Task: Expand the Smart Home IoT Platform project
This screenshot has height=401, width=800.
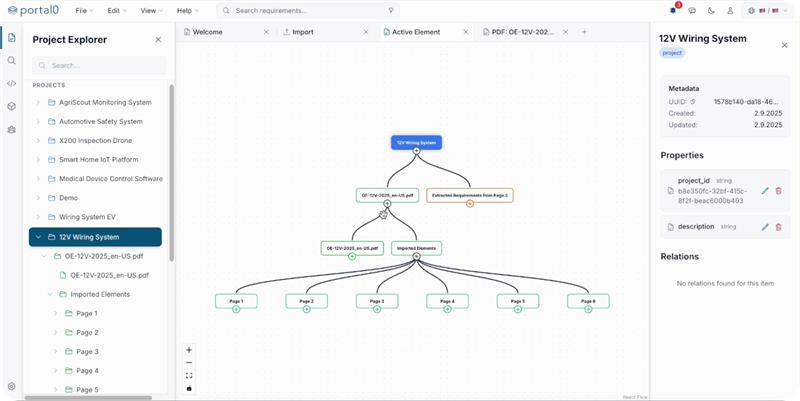Action: (38, 160)
